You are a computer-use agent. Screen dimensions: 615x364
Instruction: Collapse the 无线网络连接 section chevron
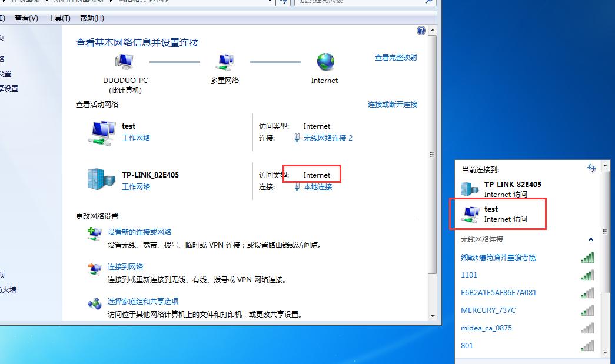(592, 239)
